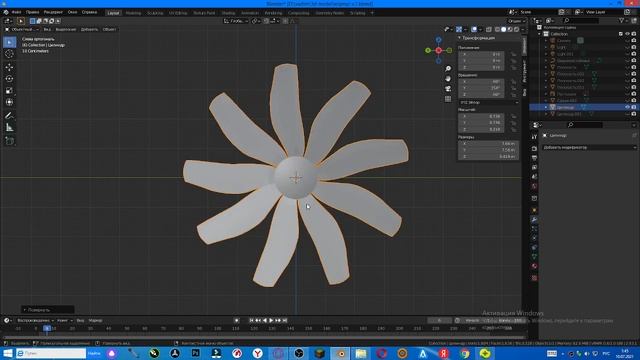The height and width of the screenshot is (360, 640).
Task: Open the Material properties tab icon
Action: (x=534, y=266)
